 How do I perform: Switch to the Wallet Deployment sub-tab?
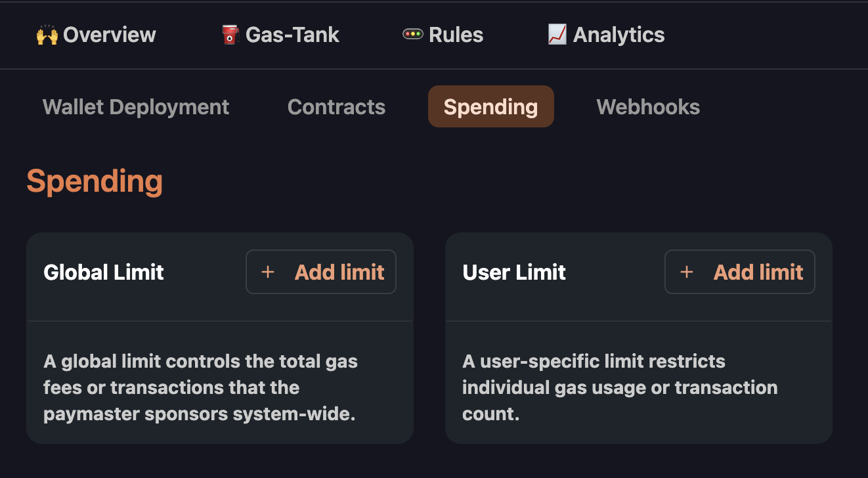136,107
